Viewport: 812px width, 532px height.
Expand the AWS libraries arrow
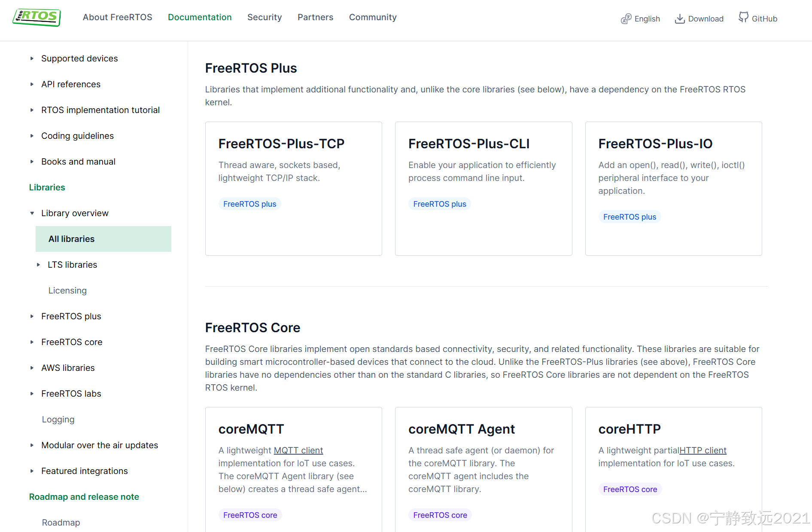tap(32, 368)
